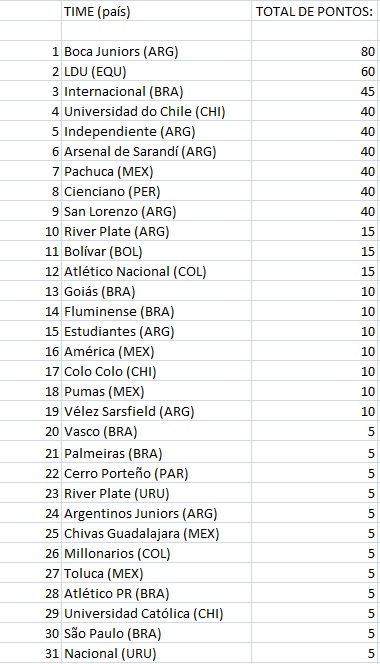This screenshot has width=380, height=664.
Task: Click the São Paulo (BRA) cell
Action: point(156,634)
